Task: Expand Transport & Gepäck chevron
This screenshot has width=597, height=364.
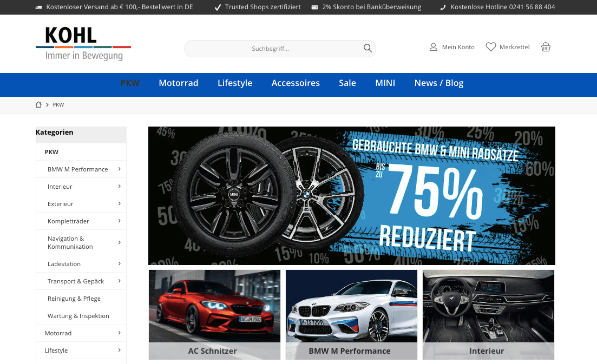Action: tap(119, 281)
